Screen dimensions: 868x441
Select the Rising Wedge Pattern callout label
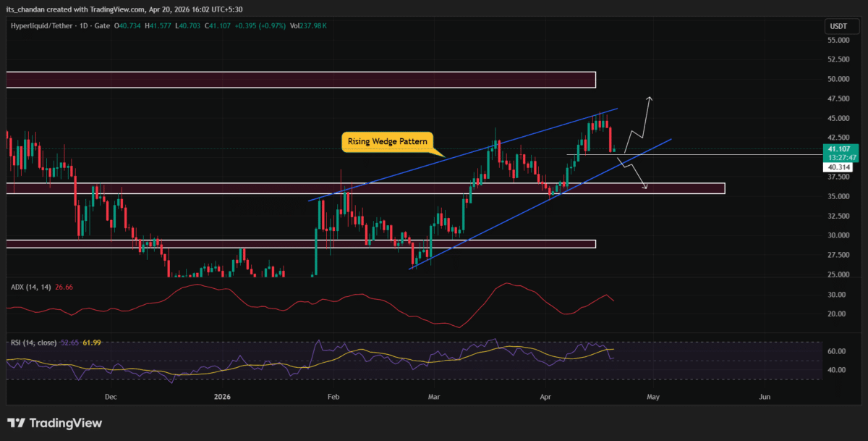386,141
